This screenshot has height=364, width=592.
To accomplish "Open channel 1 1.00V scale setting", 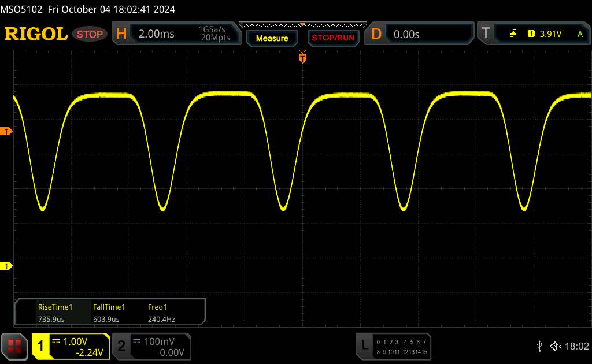I will tap(75, 341).
